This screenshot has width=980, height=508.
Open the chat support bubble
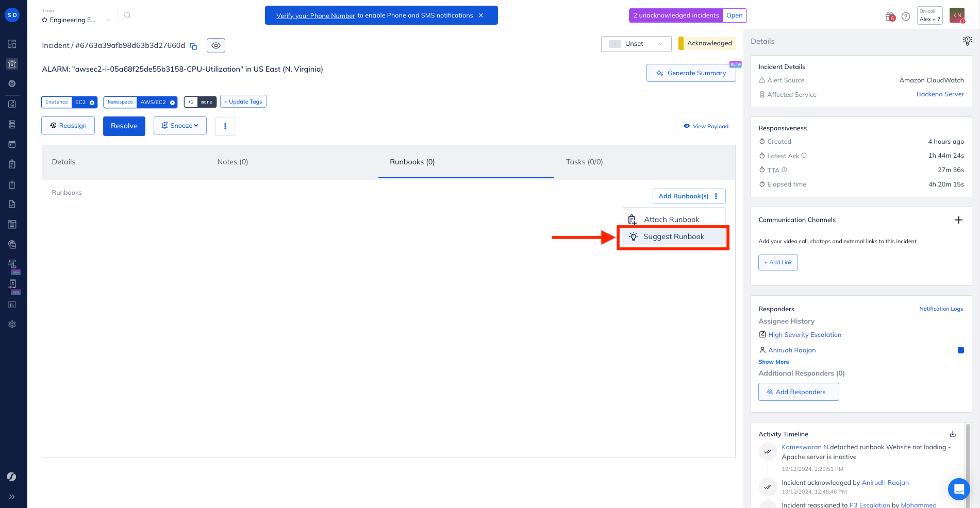pos(958,489)
